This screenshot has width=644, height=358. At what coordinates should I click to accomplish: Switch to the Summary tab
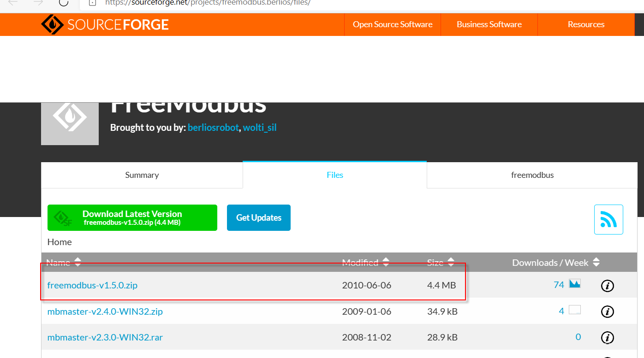point(142,175)
